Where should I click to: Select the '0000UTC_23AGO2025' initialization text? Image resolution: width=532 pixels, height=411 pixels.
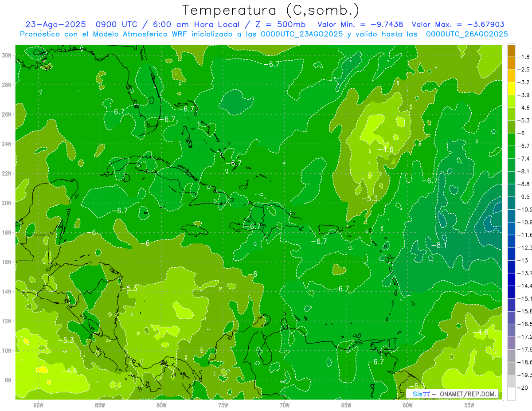301,34
